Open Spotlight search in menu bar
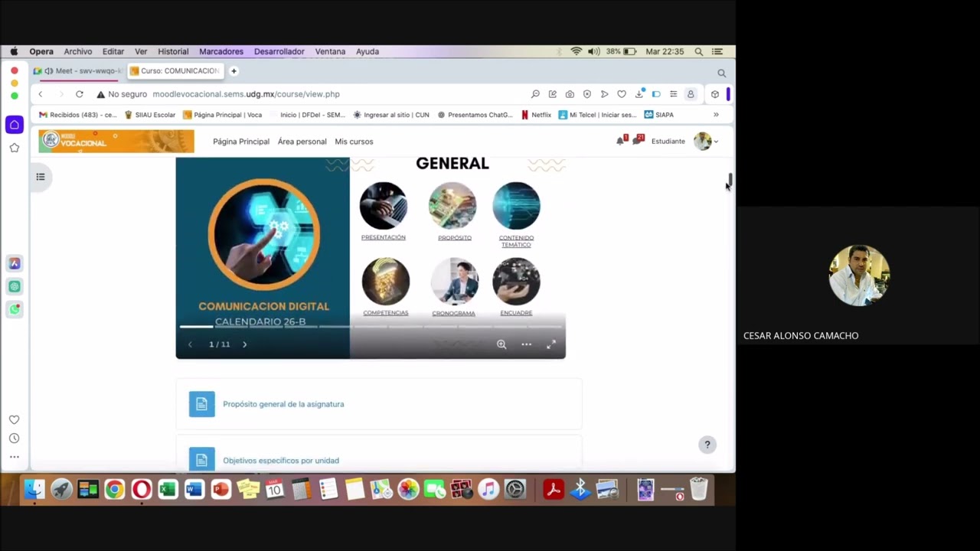This screenshot has height=551, width=980. tap(698, 51)
